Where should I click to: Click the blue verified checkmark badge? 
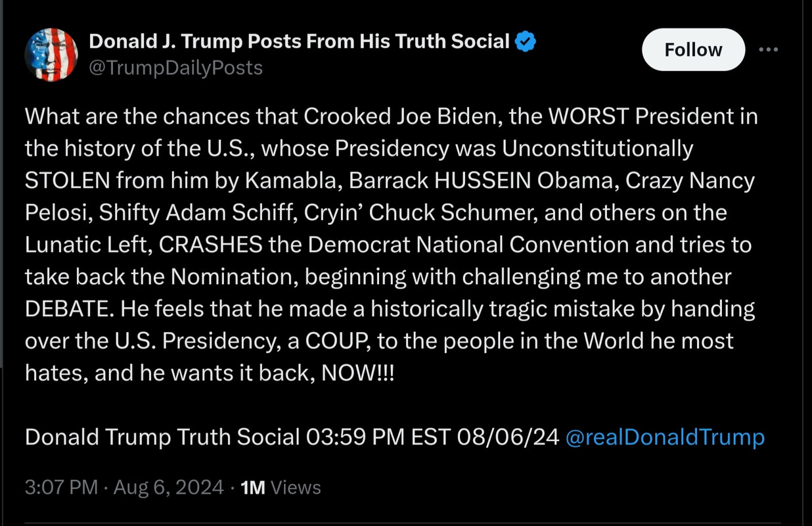point(525,42)
